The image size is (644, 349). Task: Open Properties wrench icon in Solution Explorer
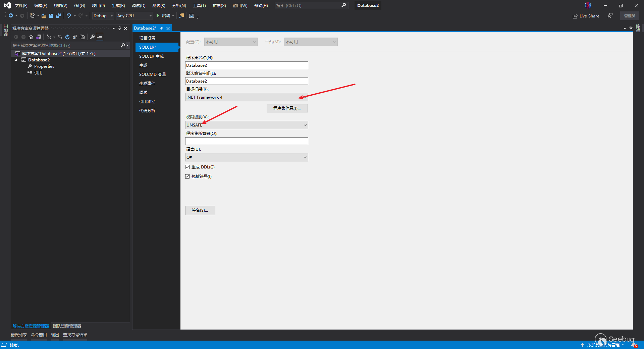92,37
